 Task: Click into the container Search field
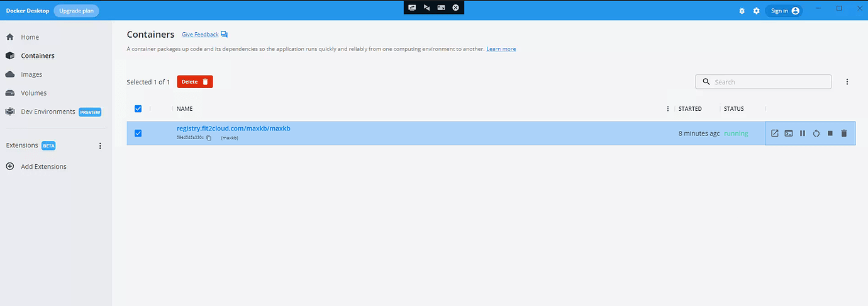coord(767,82)
